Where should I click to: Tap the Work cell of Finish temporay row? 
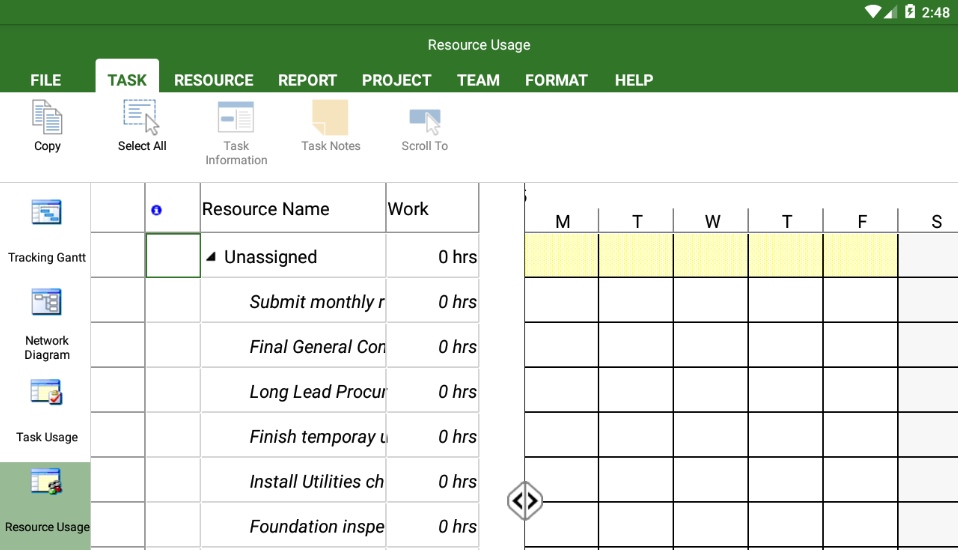pyautogui.click(x=433, y=436)
